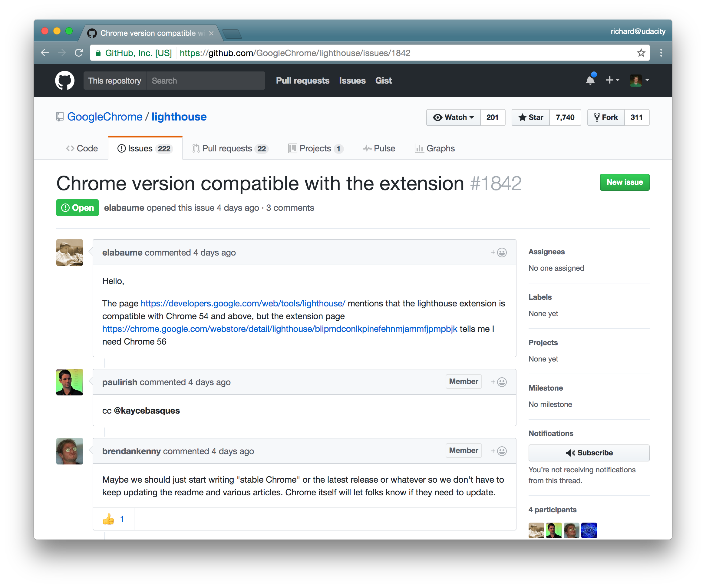Select the Pulse repository view
The image size is (706, 588).
click(x=379, y=148)
